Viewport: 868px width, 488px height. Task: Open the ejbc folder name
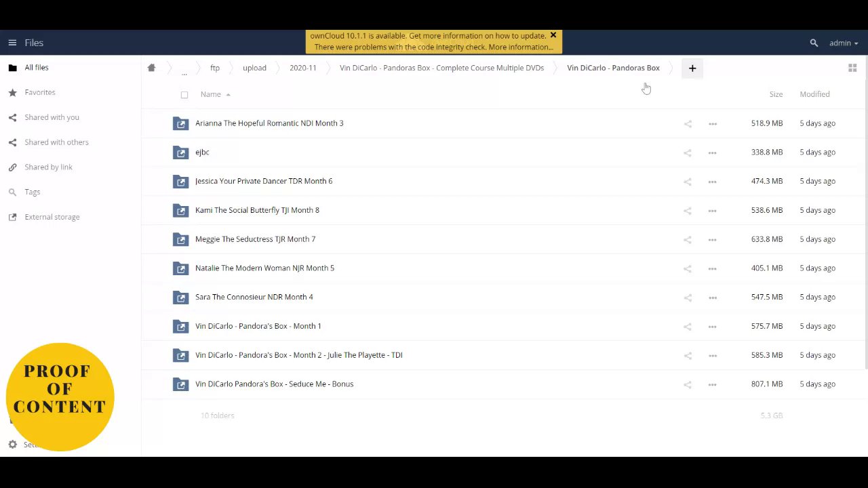(x=202, y=152)
